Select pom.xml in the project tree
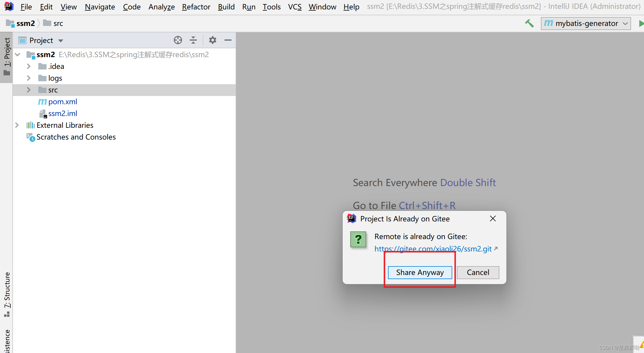 [62, 102]
